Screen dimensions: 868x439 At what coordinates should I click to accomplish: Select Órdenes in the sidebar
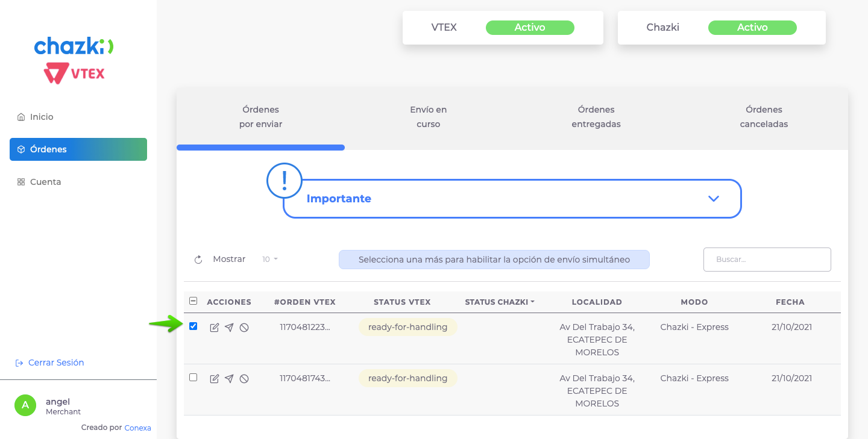[78, 149]
